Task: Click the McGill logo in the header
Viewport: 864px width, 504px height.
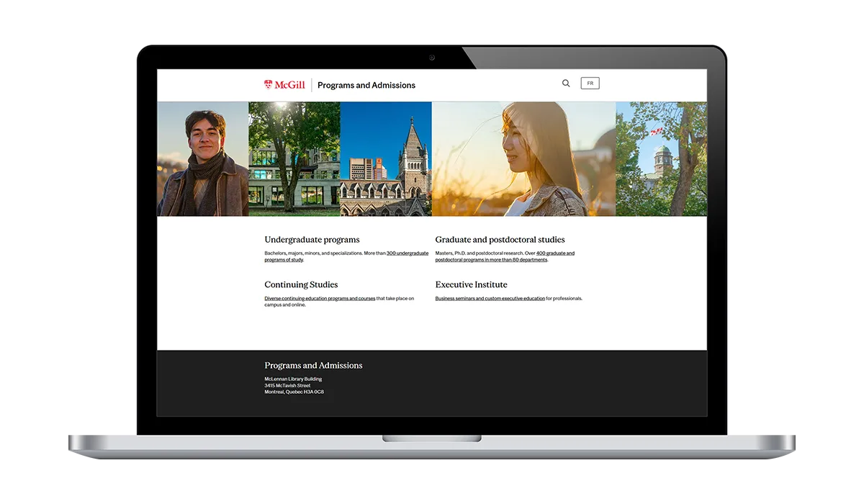Action: (284, 85)
